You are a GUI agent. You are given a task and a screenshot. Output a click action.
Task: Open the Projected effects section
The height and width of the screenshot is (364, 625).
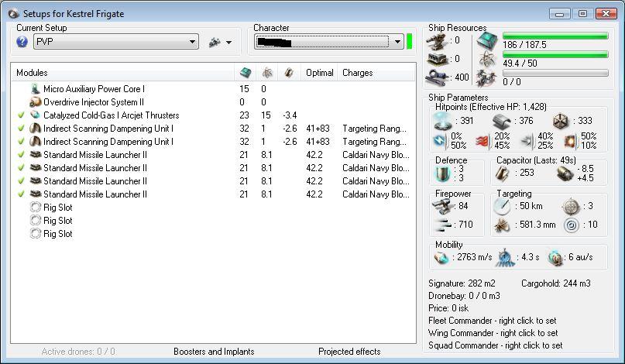coord(349,352)
